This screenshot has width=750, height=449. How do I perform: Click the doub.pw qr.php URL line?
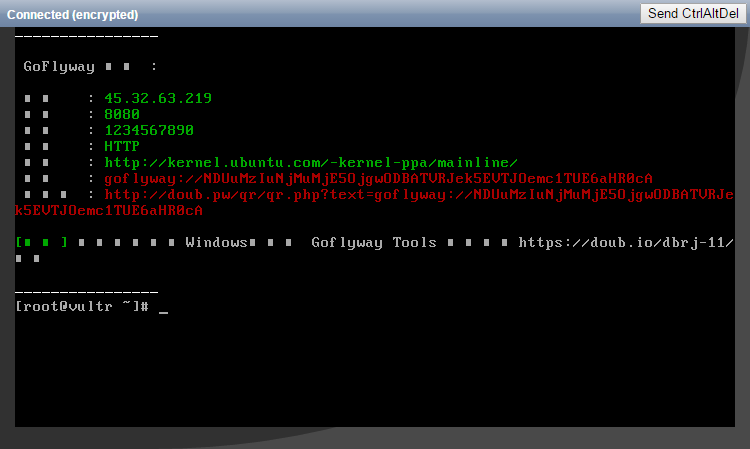[x=419, y=195]
